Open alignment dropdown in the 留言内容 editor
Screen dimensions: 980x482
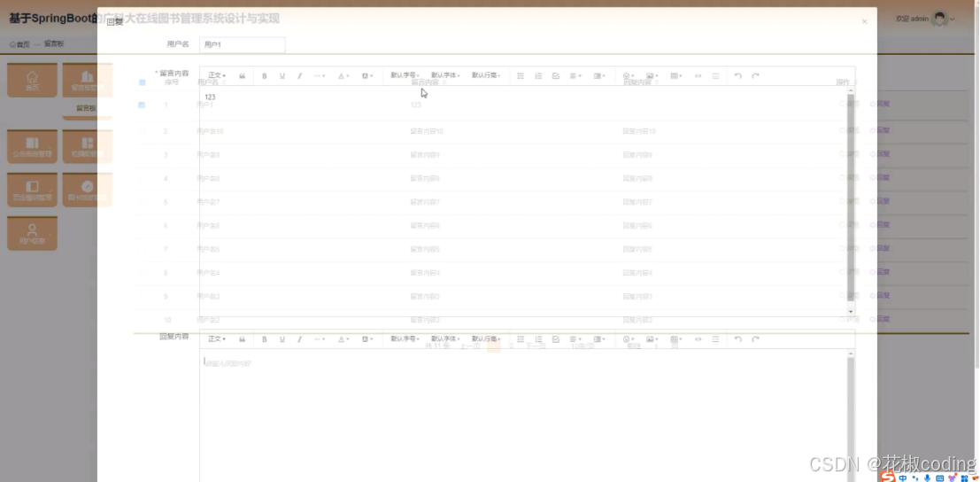pos(575,75)
